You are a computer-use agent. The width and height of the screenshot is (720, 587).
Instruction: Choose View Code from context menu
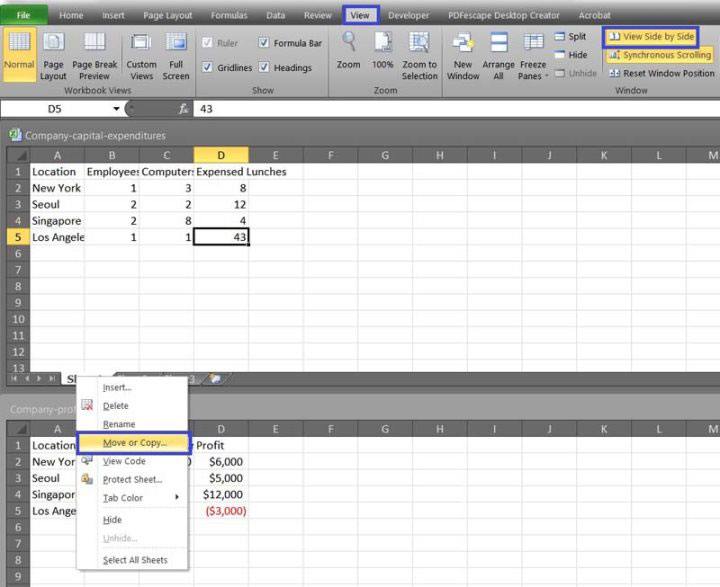pyautogui.click(x=133, y=461)
